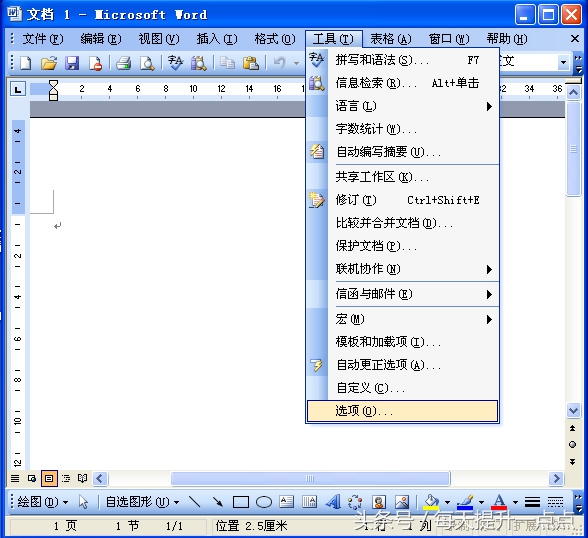Open font color dropdown arrow

515,502
